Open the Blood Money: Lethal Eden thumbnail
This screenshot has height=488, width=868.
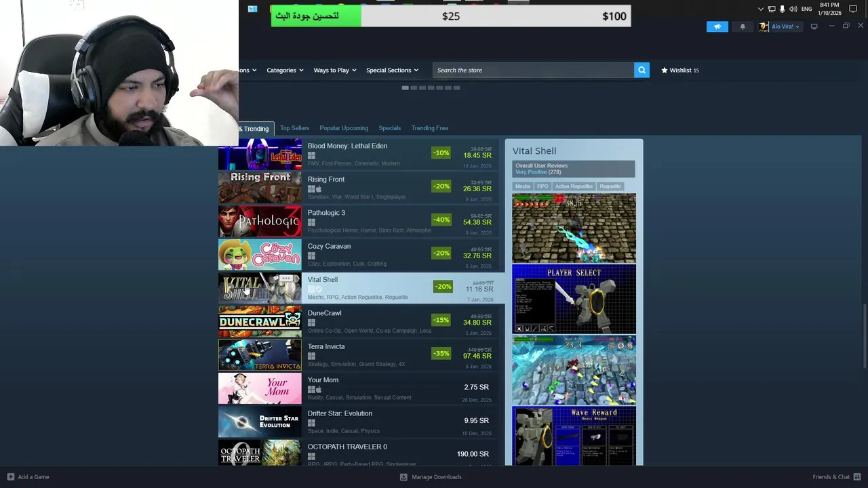tap(260, 155)
